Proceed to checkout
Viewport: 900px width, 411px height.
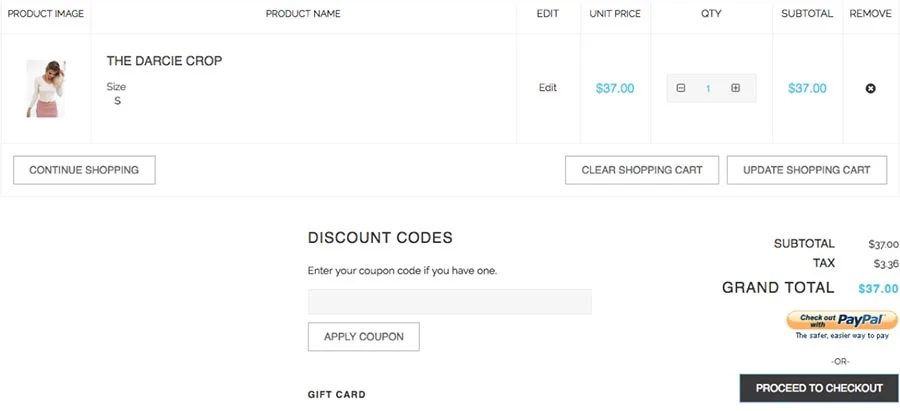[x=819, y=388]
